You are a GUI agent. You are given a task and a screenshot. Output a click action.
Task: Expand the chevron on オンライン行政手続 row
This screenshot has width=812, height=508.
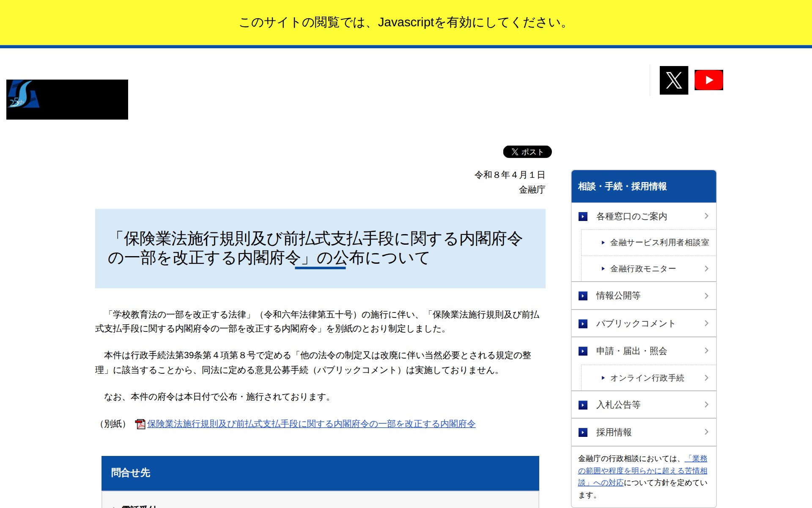[x=706, y=378]
